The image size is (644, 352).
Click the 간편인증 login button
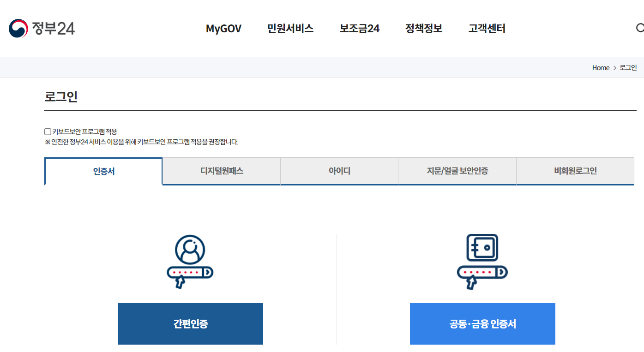pyautogui.click(x=190, y=323)
